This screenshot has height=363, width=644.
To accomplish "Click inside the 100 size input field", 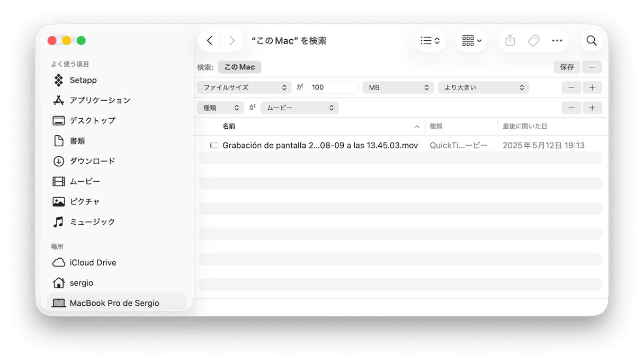I will [x=333, y=87].
